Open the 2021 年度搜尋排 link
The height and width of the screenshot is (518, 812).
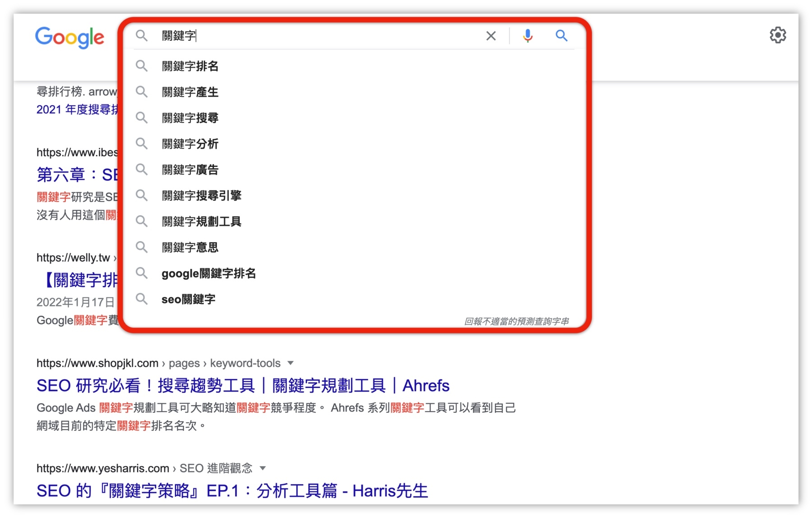[x=77, y=109]
